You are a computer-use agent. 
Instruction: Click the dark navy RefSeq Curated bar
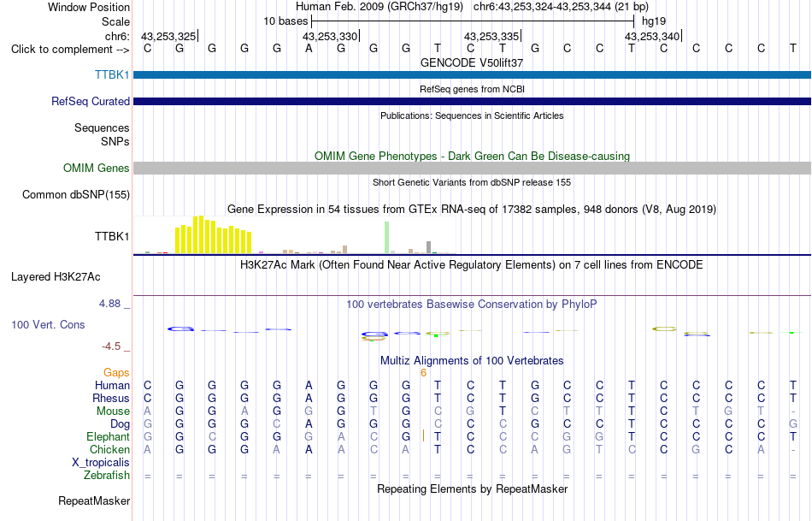point(472,101)
